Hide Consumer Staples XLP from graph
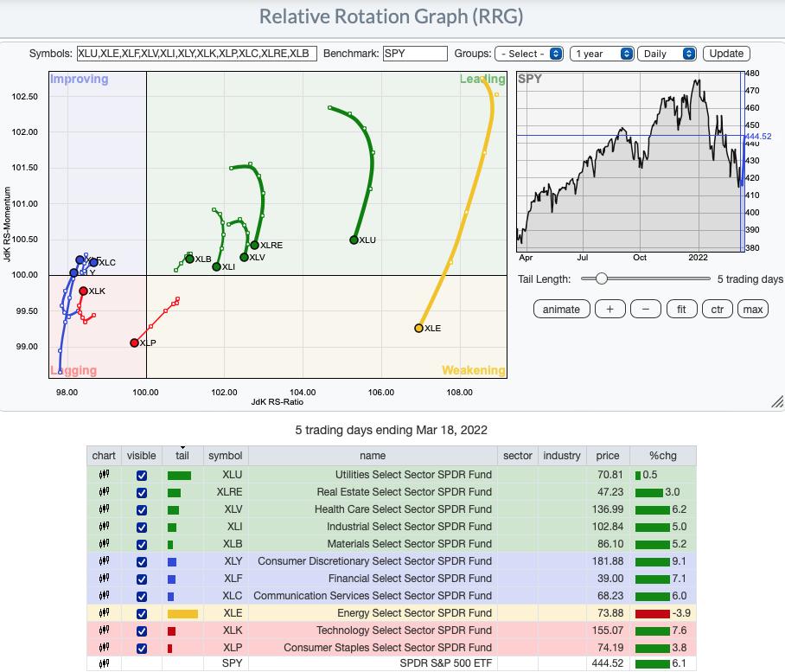Viewport: 785px width, 672px height. point(142,648)
